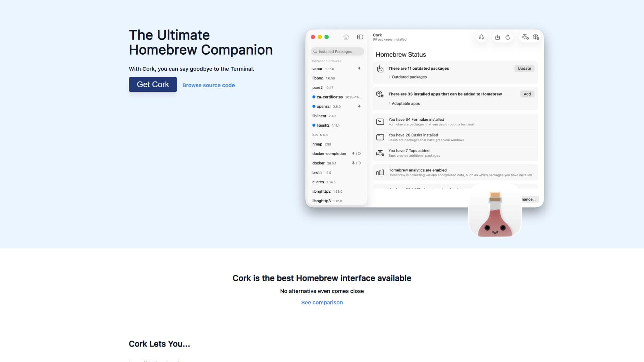This screenshot has width=644, height=362.
Task: Click the pin icon beside vapor
Action: (x=359, y=69)
